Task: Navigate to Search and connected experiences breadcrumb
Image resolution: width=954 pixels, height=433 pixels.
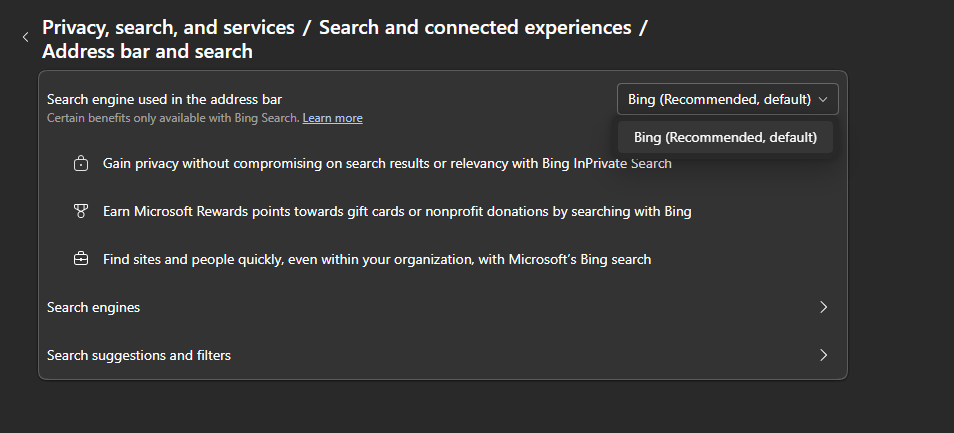Action: (475, 27)
